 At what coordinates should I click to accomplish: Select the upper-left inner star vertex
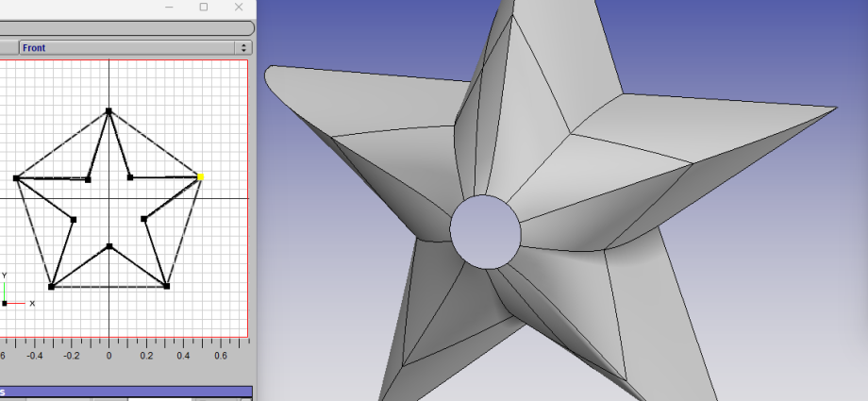(88, 179)
